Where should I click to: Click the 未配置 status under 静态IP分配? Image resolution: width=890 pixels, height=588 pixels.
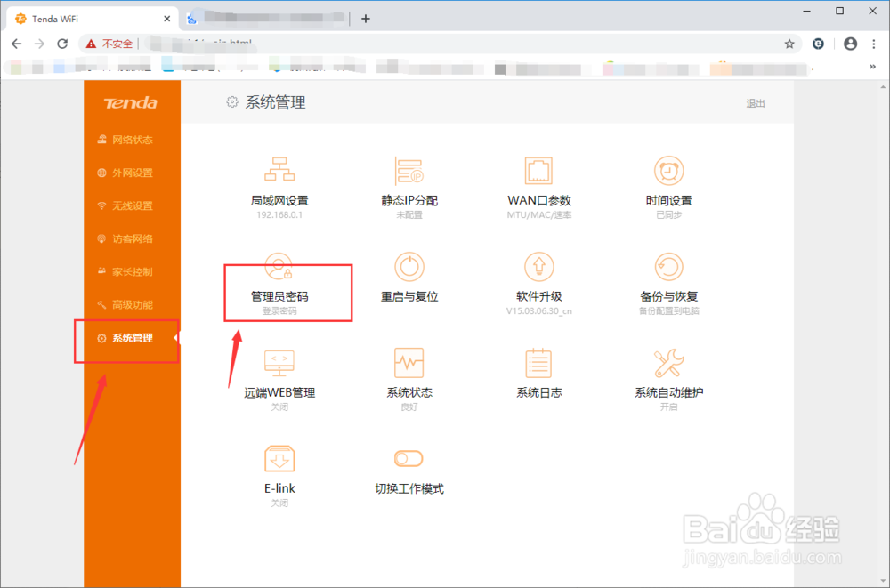coord(409,215)
